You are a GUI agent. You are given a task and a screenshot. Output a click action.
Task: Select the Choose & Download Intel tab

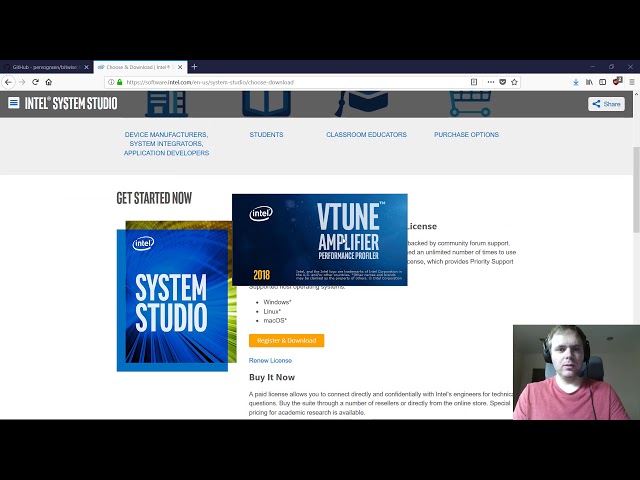click(x=139, y=67)
